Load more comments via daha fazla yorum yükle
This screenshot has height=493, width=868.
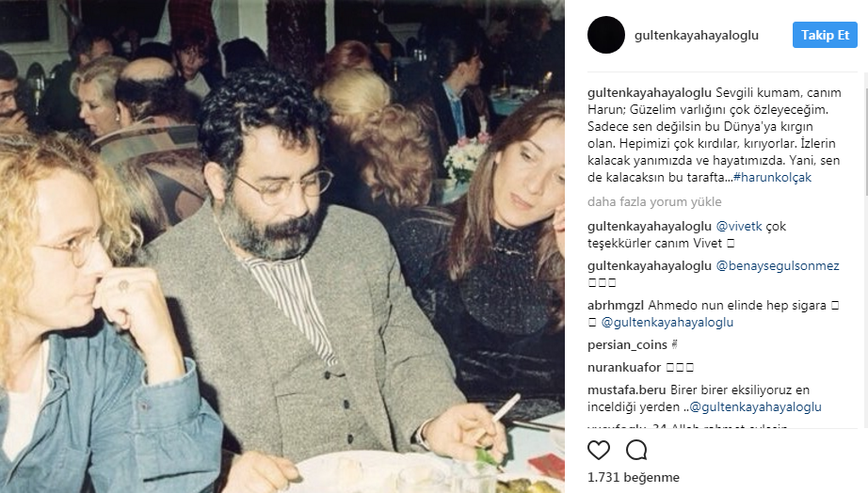click(654, 202)
